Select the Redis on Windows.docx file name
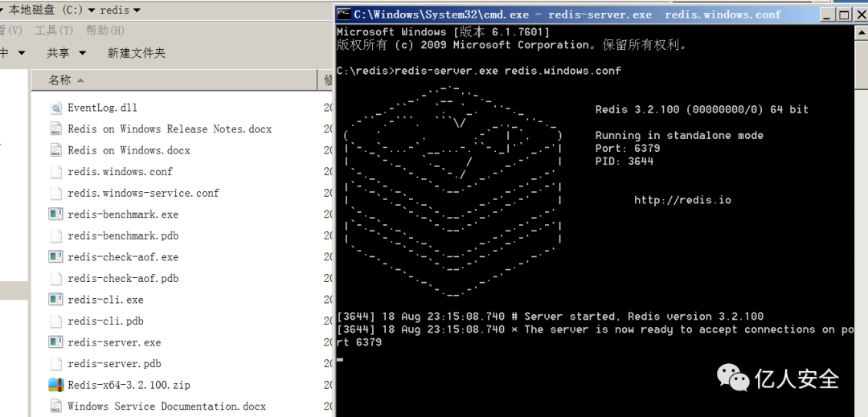868x417 pixels. (x=129, y=150)
